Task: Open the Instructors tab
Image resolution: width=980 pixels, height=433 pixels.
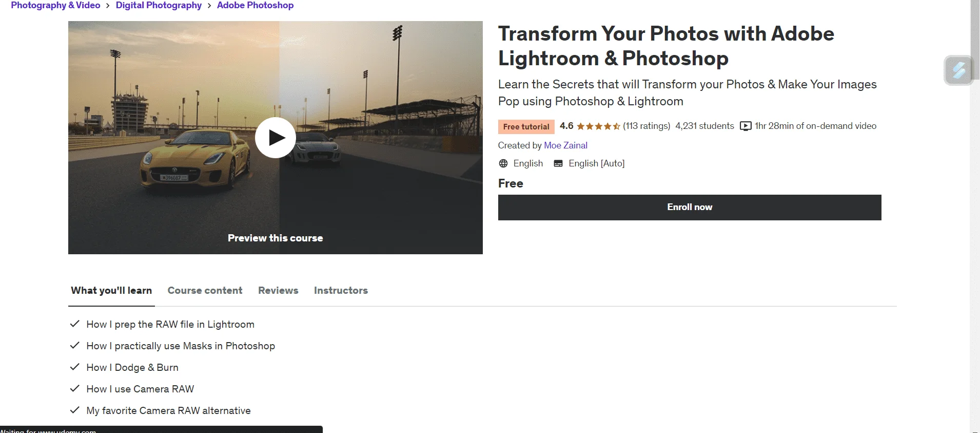Action: click(x=341, y=290)
